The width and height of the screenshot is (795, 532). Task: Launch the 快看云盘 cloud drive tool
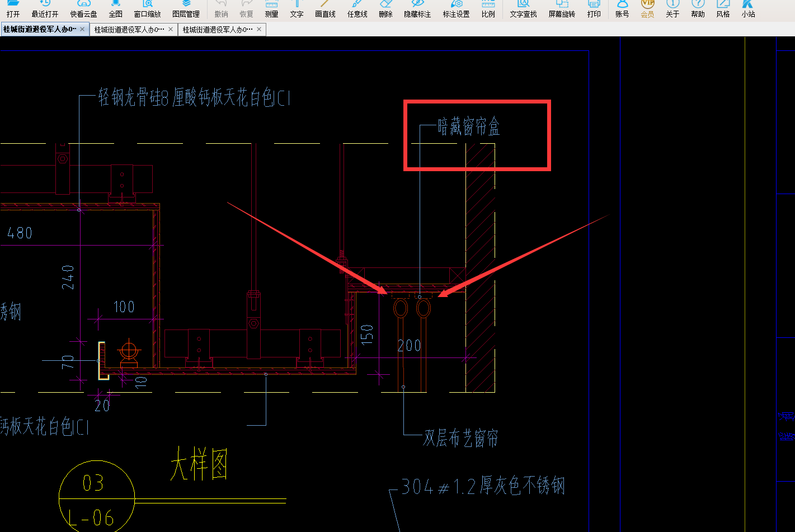click(x=84, y=10)
